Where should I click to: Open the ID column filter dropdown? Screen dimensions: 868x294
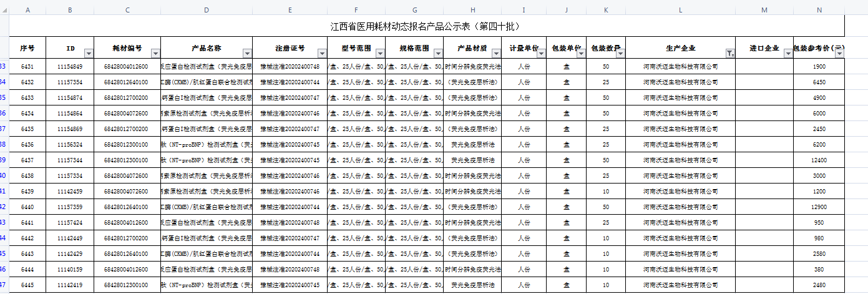(88, 54)
